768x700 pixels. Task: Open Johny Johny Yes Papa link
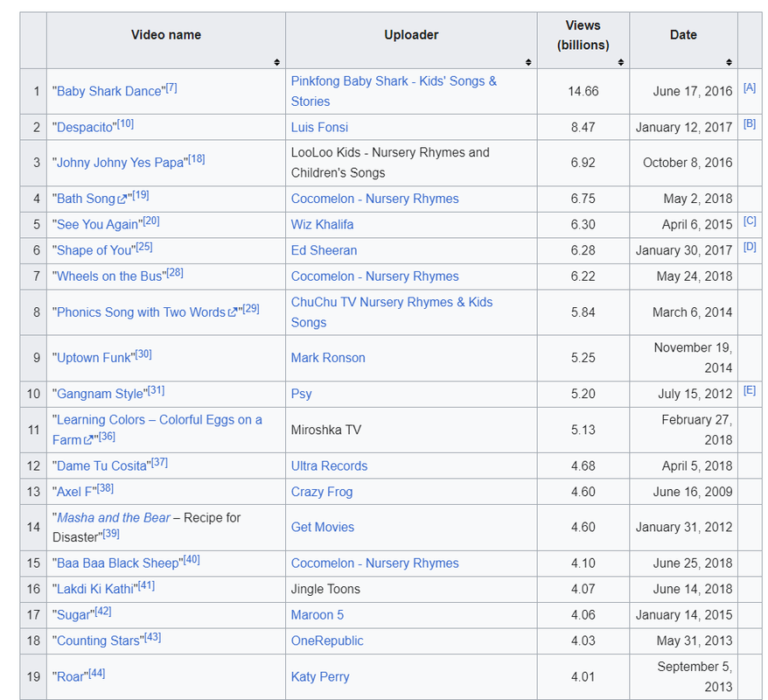pos(120,163)
